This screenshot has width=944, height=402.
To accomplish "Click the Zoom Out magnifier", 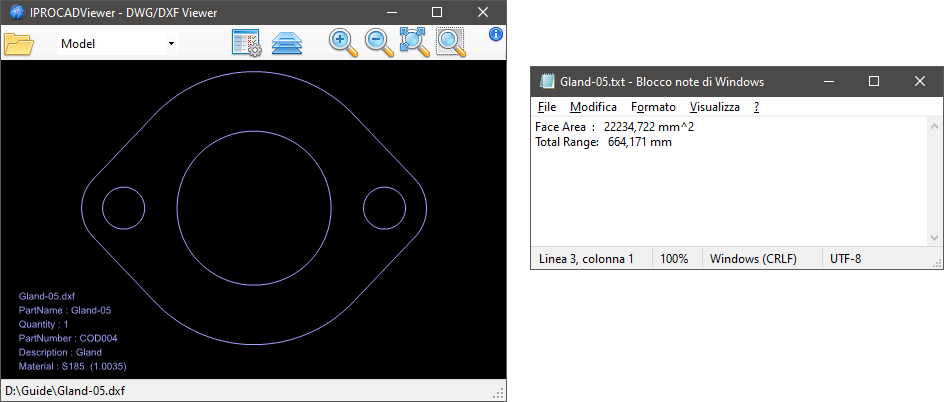I will (379, 43).
